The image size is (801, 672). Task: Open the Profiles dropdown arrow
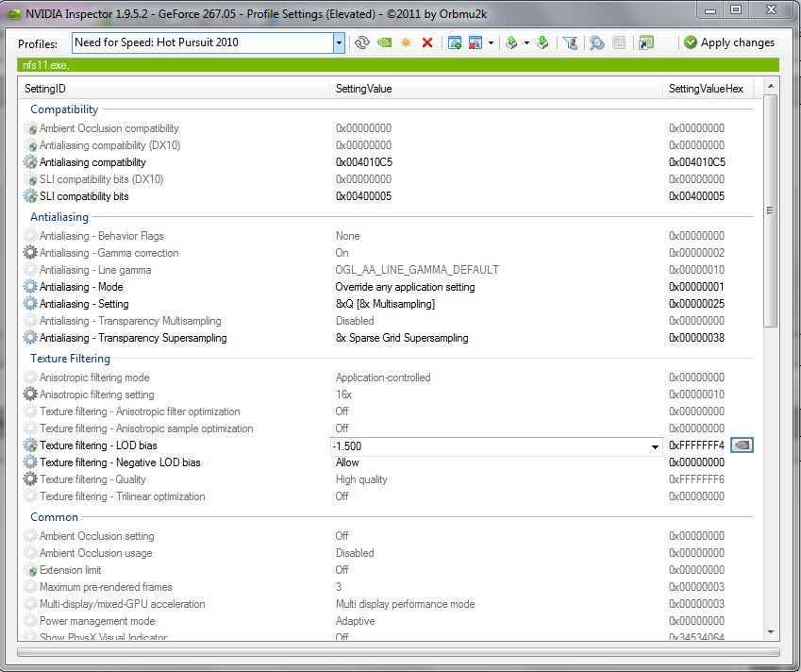pyautogui.click(x=339, y=42)
